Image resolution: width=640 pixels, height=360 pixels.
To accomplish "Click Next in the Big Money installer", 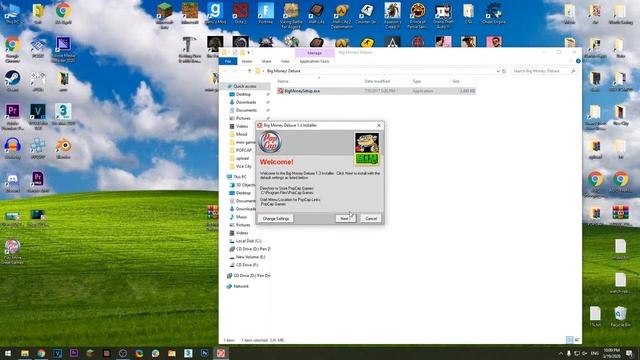I will [x=345, y=218].
